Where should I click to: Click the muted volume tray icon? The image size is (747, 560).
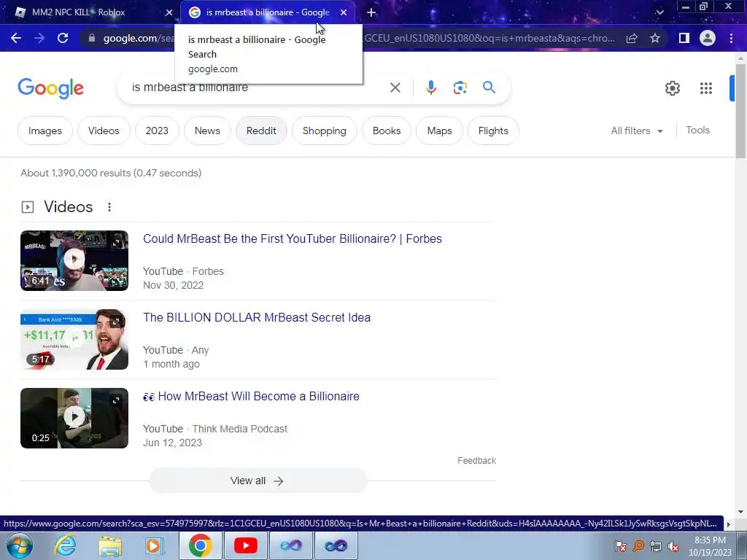673,546
